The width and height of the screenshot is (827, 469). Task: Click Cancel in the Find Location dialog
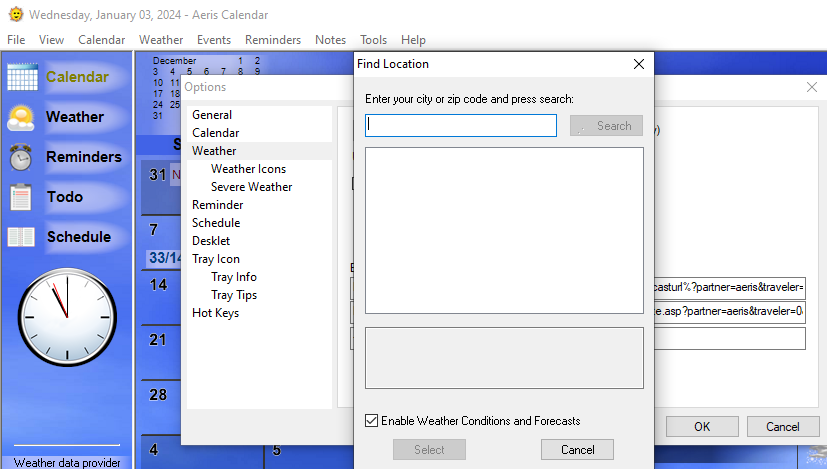click(x=577, y=449)
